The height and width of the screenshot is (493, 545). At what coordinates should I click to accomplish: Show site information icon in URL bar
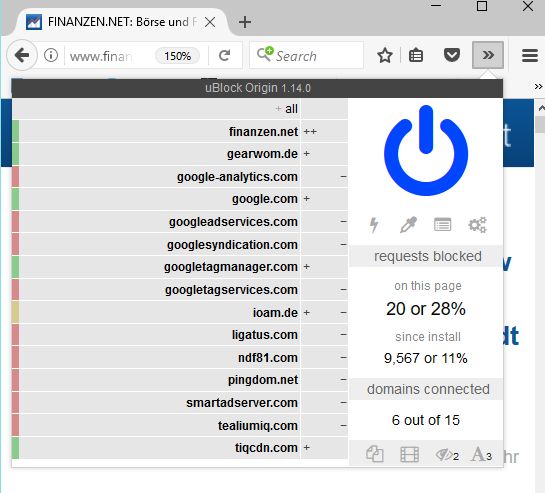51,55
